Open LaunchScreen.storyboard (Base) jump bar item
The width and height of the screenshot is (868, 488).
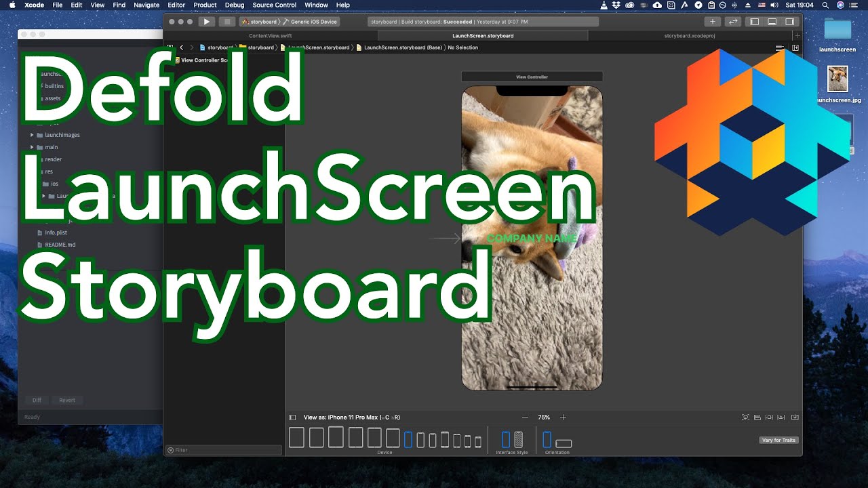(x=399, y=47)
